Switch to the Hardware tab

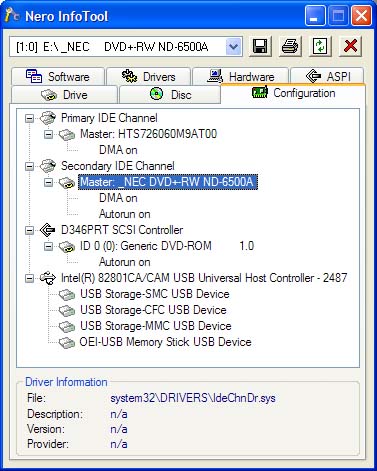[x=240, y=77]
